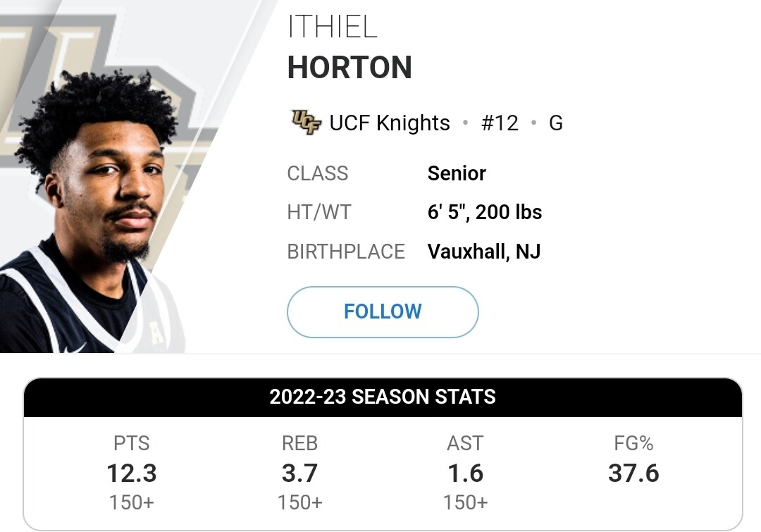Click the 150+ rank under AST
The width and height of the screenshot is (761, 532).
(x=466, y=502)
